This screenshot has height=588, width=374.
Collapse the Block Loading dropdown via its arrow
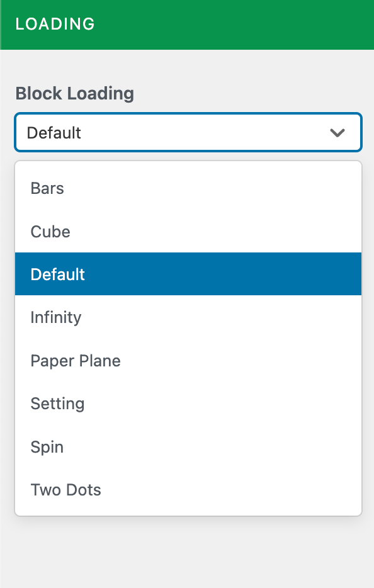pyautogui.click(x=337, y=133)
